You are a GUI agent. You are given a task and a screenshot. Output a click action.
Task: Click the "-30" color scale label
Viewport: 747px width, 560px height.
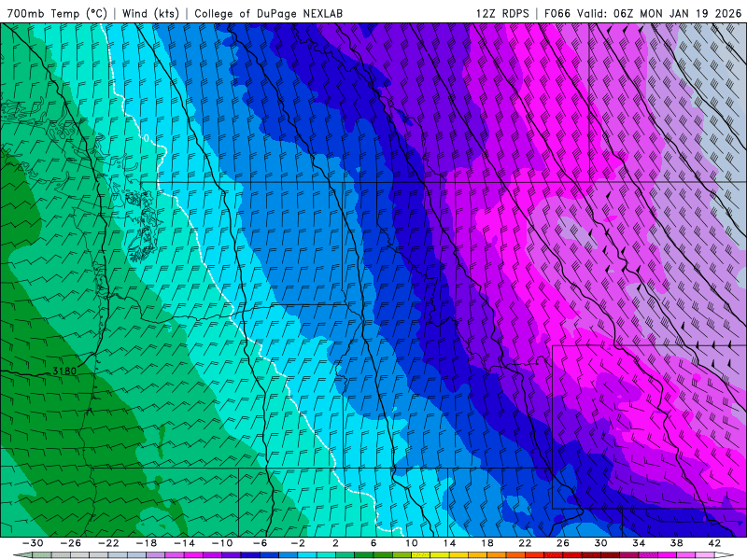(33, 543)
